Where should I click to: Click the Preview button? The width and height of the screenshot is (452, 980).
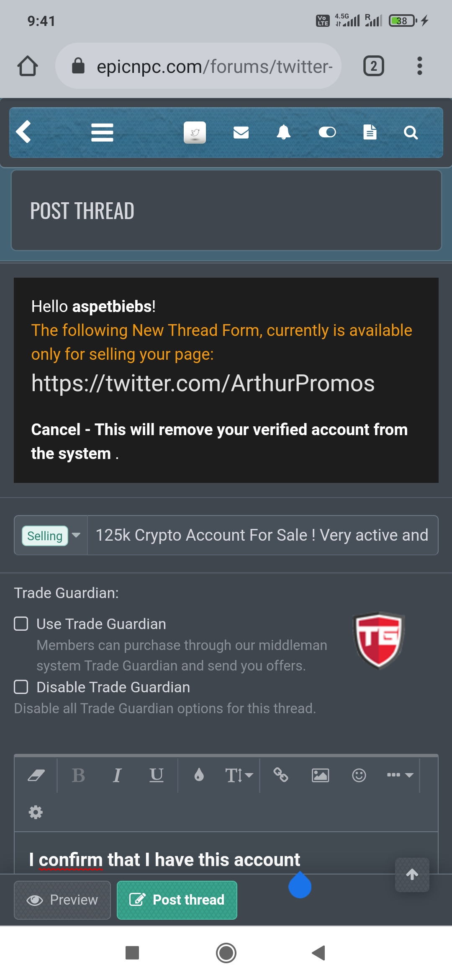point(62,900)
